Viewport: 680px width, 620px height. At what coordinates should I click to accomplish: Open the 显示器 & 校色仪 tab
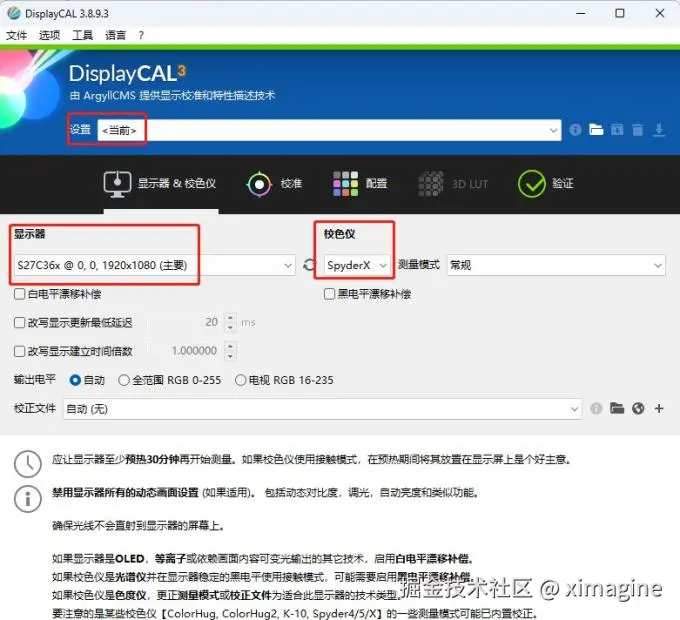pos(160,184)
